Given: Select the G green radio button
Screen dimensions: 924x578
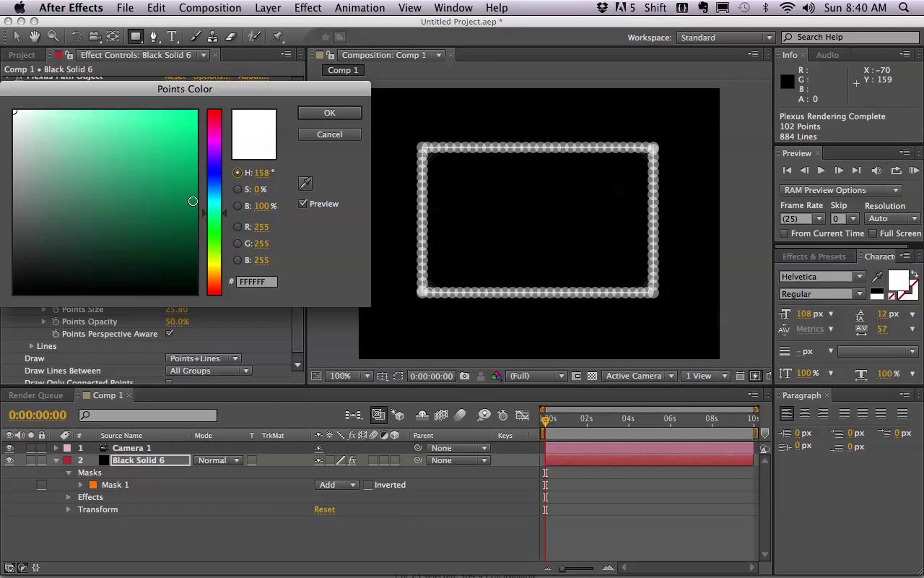Looking at the screenshot, I should point(237,244).
